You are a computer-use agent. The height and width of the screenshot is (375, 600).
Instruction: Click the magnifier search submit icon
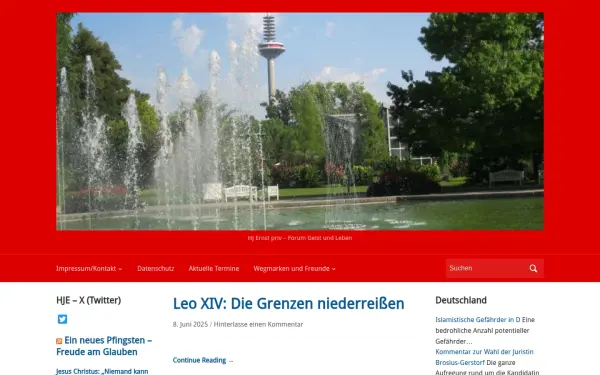(x=533, y=268)
